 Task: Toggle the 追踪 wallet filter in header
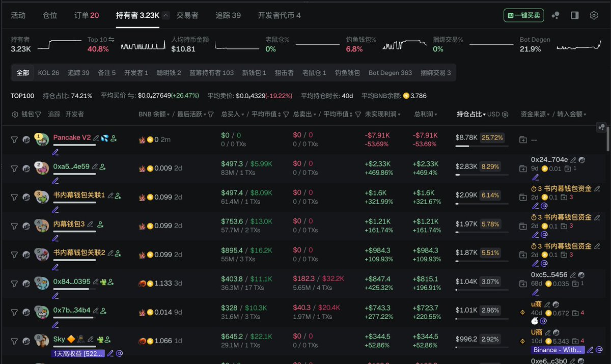(x=54, y=115)
